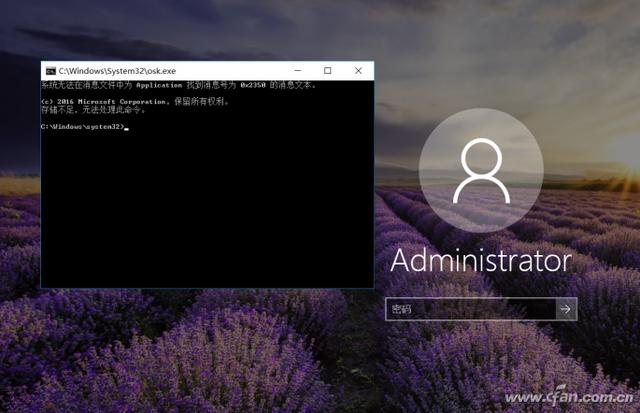Focus the 密码 password input field

pos(471,309)
